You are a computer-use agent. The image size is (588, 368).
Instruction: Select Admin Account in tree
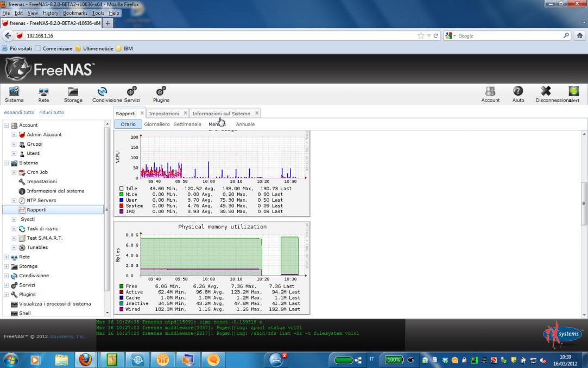[44, 134]
